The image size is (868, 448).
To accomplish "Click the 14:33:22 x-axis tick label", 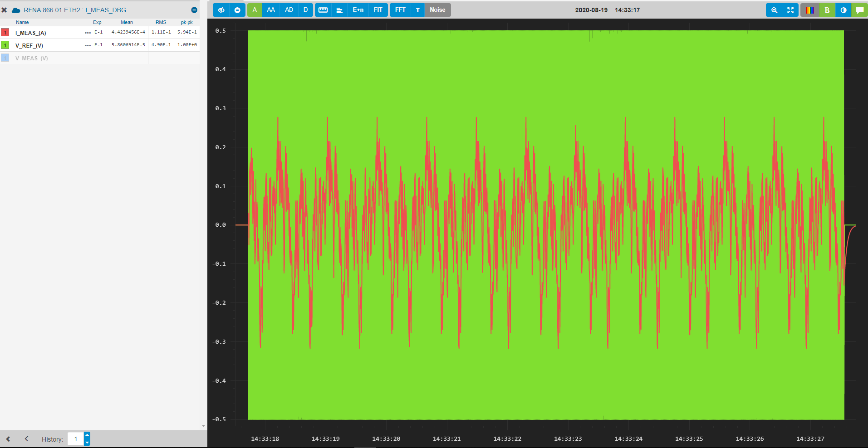I will pos(507,438).
